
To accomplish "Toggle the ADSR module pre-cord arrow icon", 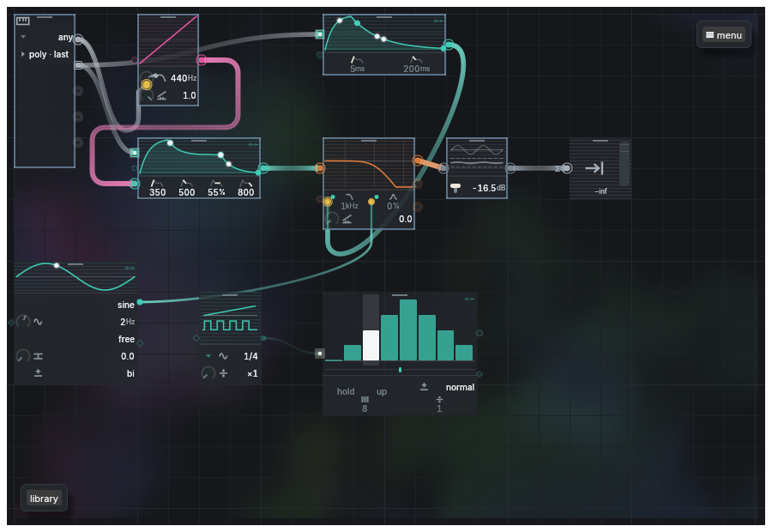I will click(253, 144).
